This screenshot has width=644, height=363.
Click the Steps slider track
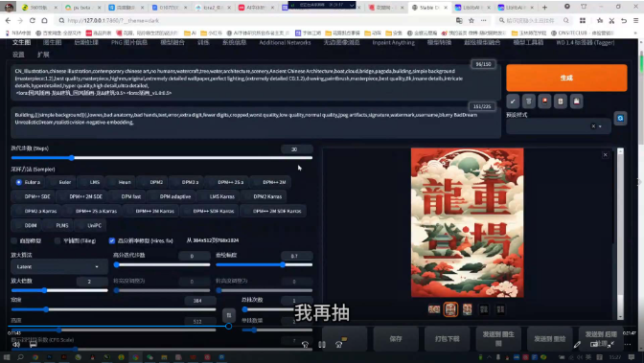click(x=161, y=158)
